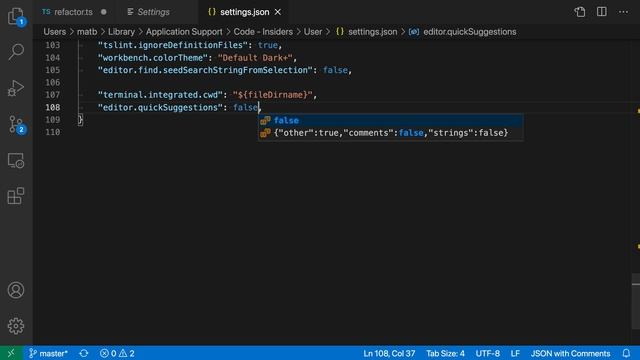Screen dimensions: 640x360
Task: Open the Manage gear menu
Action: click(16, 326)
